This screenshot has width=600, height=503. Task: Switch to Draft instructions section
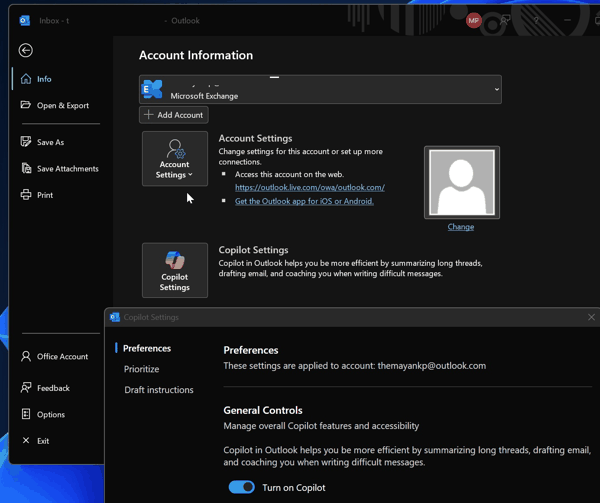(x=159, y=390)
